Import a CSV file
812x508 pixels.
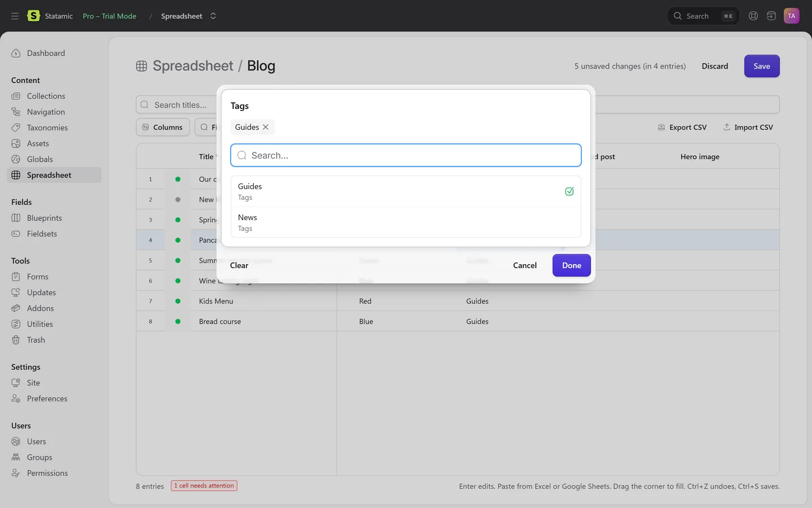click(748, 127)
